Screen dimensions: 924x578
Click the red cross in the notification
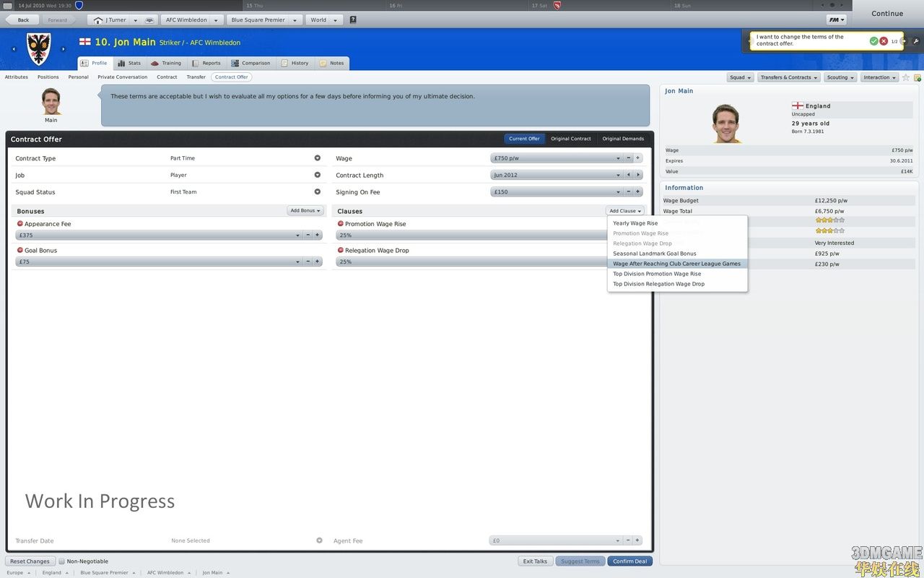(883, 41)
